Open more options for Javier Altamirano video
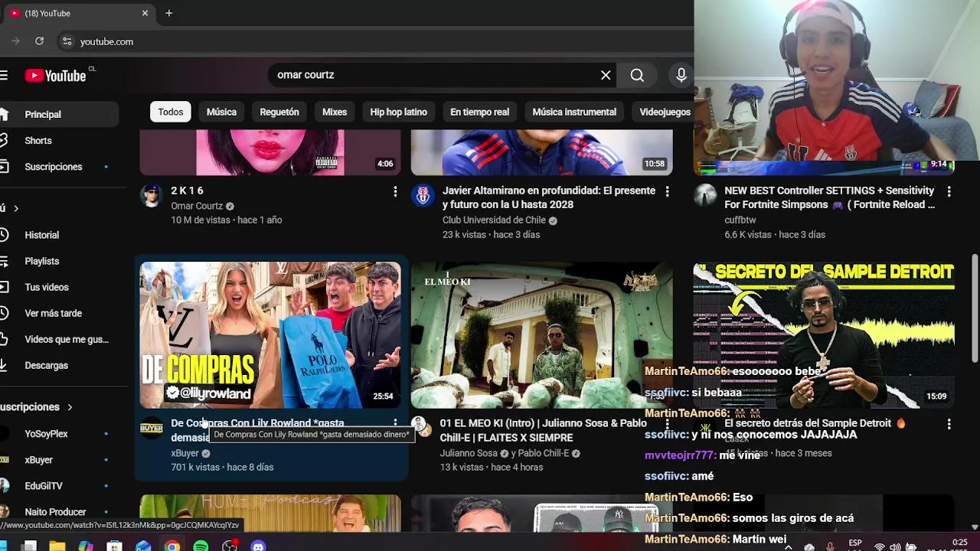This screenshot has height=551, width=980. 667,191
